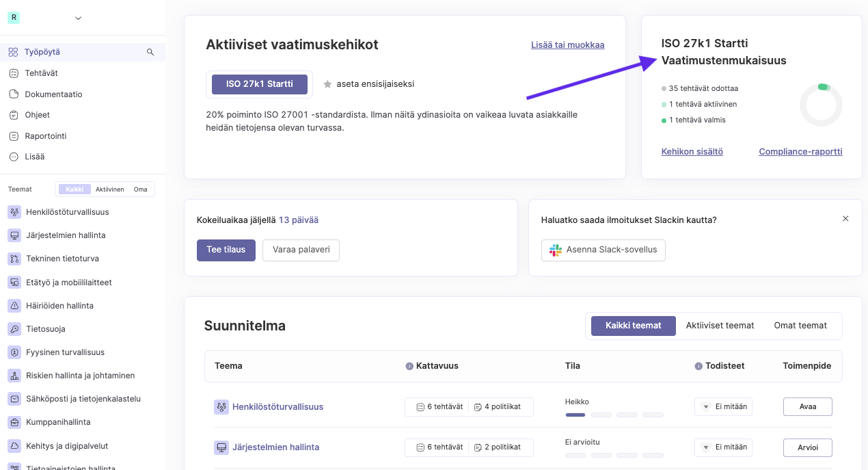Viewport: 868px width, 470px height.
Task: Open the Compliance-raportti link
Action: 801,152
